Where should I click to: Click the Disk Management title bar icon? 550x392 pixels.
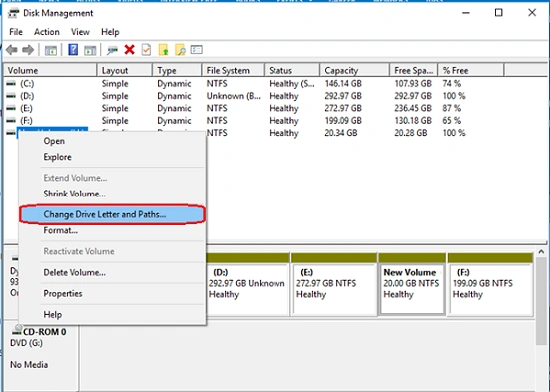[14, 13]
